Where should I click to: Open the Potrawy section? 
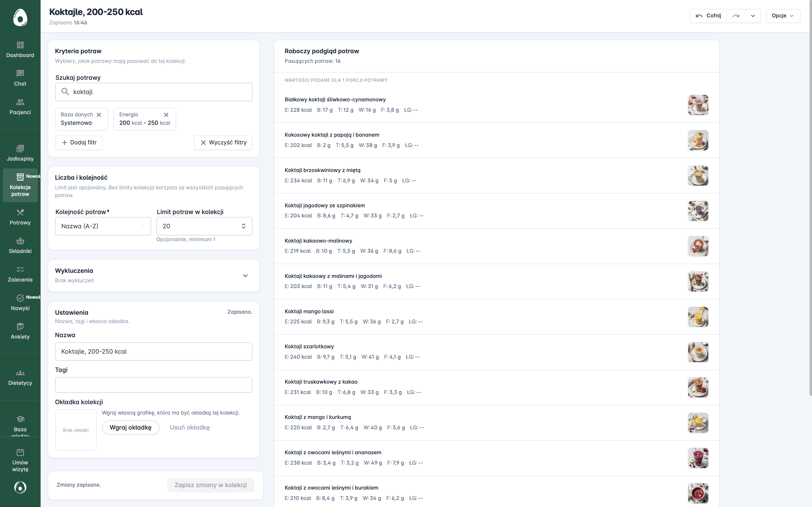pyautogui.click(x=20, y=217)
